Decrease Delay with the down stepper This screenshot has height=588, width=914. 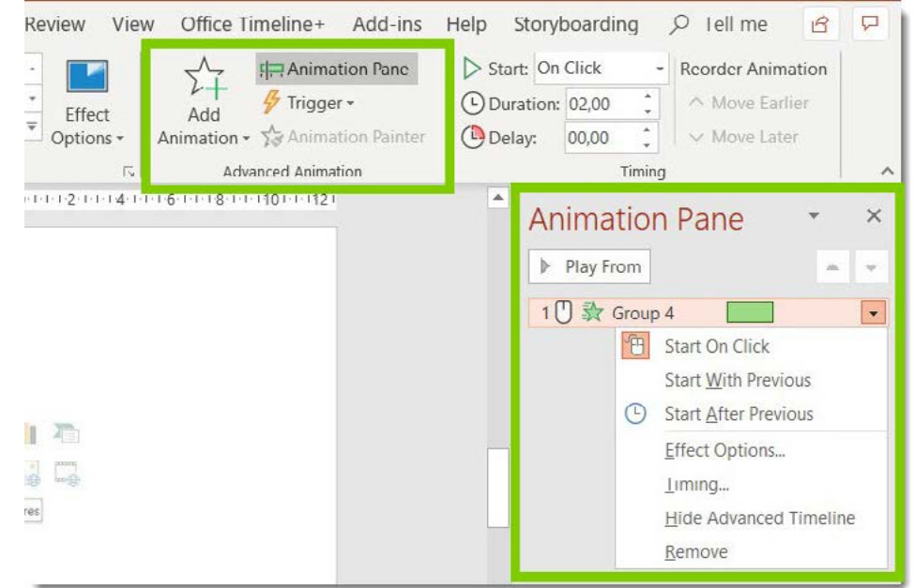tap(648, 145)
